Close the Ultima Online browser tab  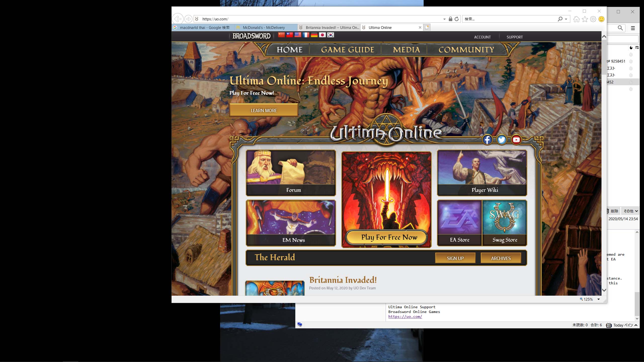click(420, 27)
